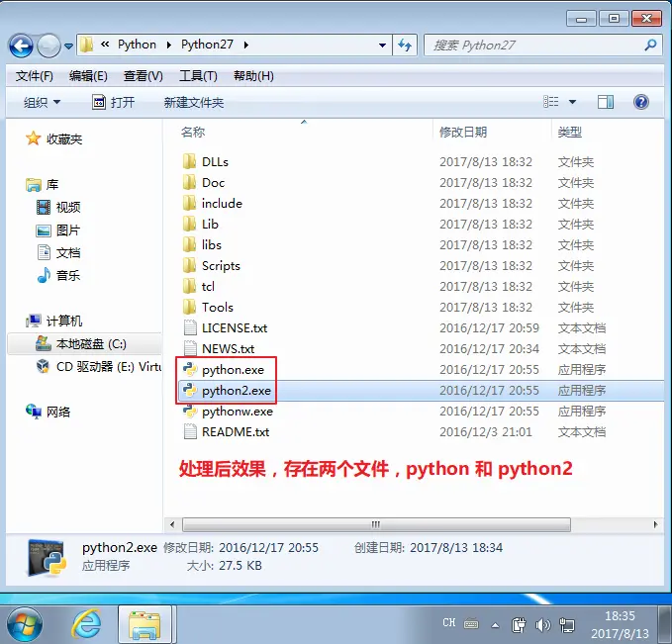Image resolution: width=672 pixels, height=644 pixels.
Task: Select the NEWS.txt file icon
Action: [x=190, y=348]
